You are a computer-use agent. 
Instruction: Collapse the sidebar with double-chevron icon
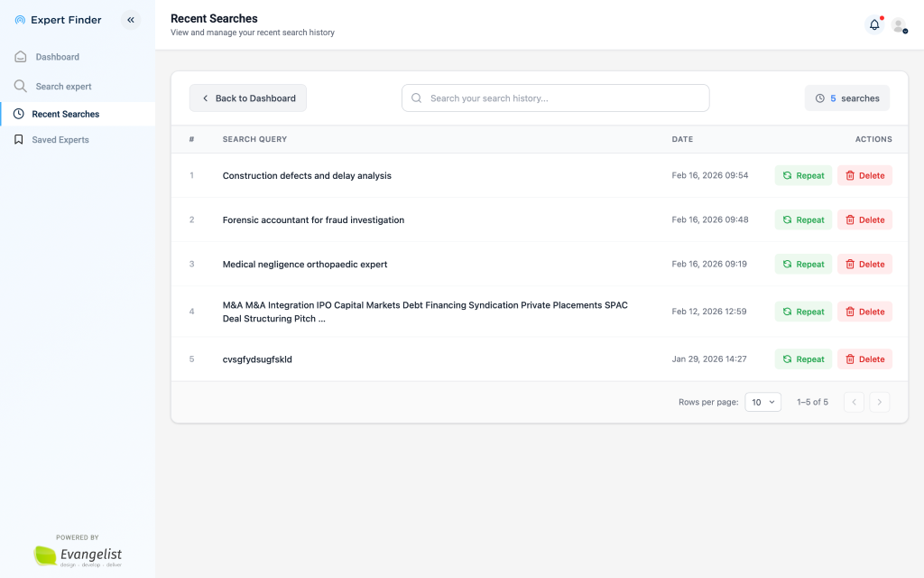coord(131,20)
